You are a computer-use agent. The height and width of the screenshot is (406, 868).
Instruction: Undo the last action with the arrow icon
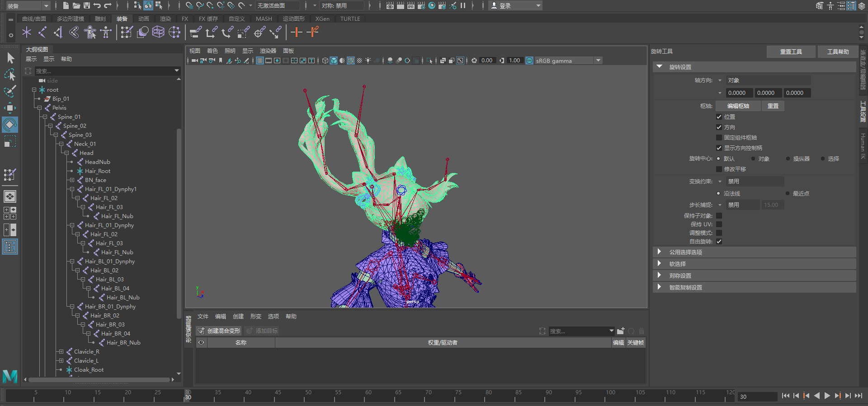[x=97, y=5]
